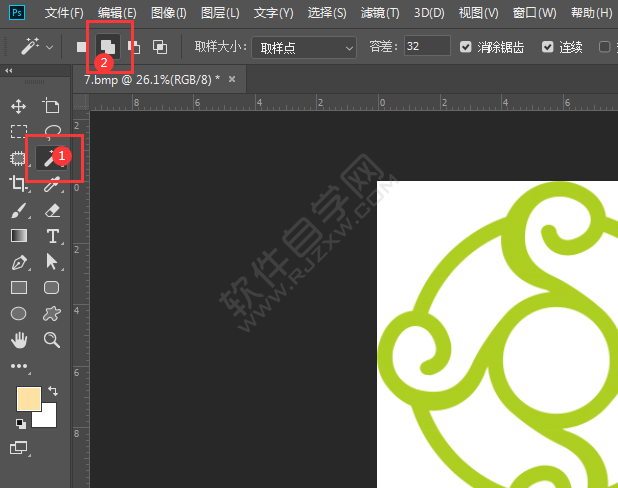The height and width of the screenshot is (488, 618).
Task: Select the Path Selection arrow tool
Action: (52, 261)
